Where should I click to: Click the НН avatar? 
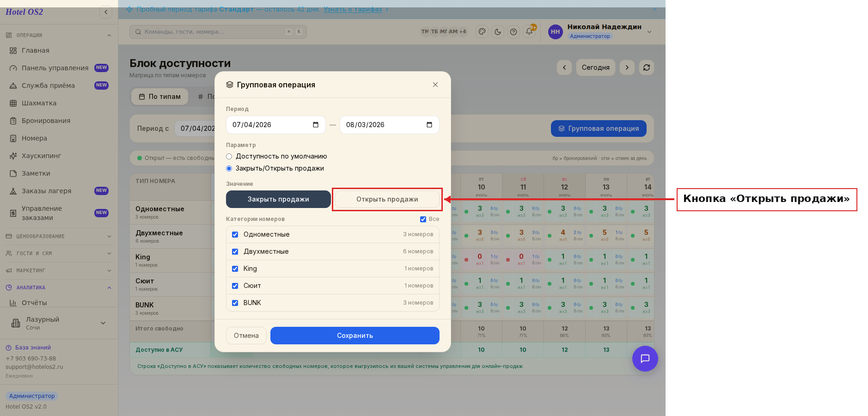(x=556, y=32)
